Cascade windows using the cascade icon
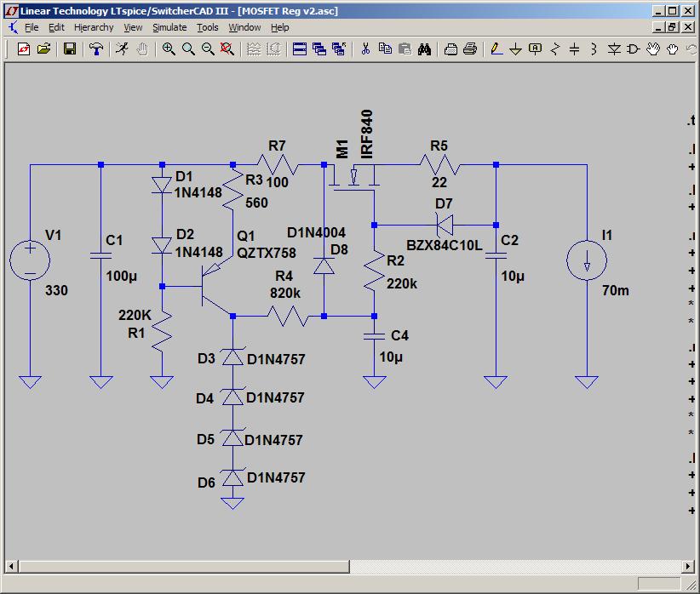This screenshot has width=700, height=594. coord(319,49)
